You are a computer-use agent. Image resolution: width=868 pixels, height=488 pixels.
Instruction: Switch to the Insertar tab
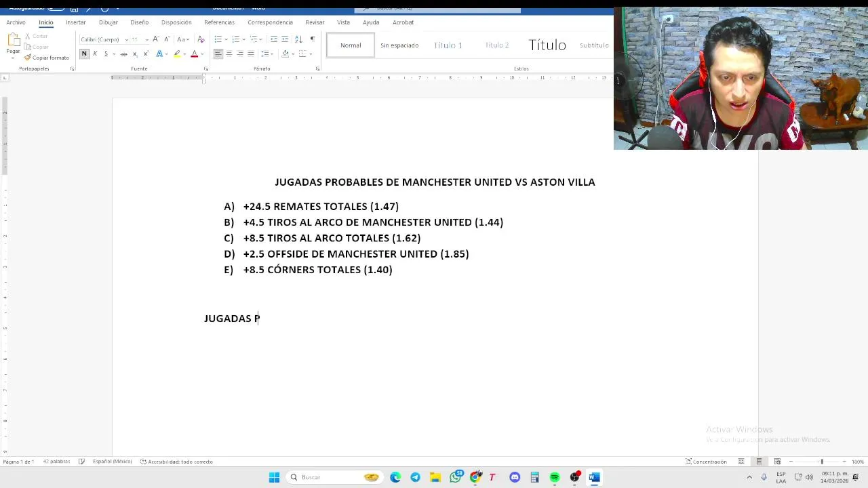(76, 22)
